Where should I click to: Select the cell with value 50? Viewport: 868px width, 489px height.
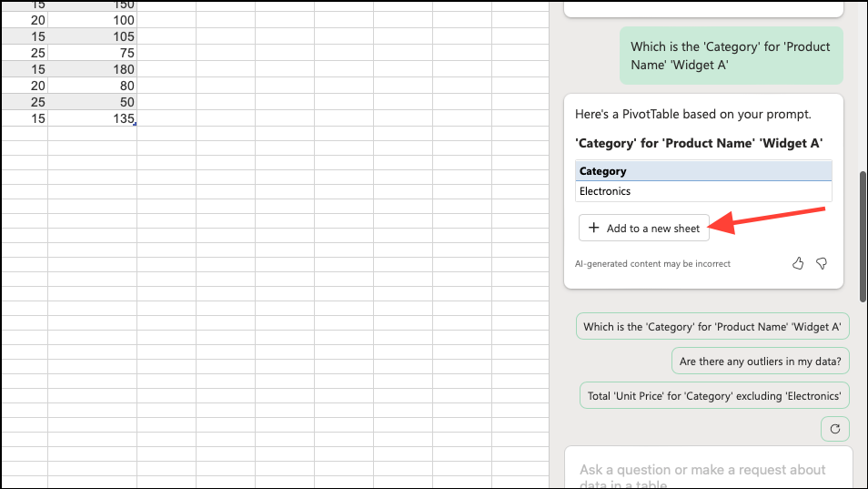click(x=93, y=102)
